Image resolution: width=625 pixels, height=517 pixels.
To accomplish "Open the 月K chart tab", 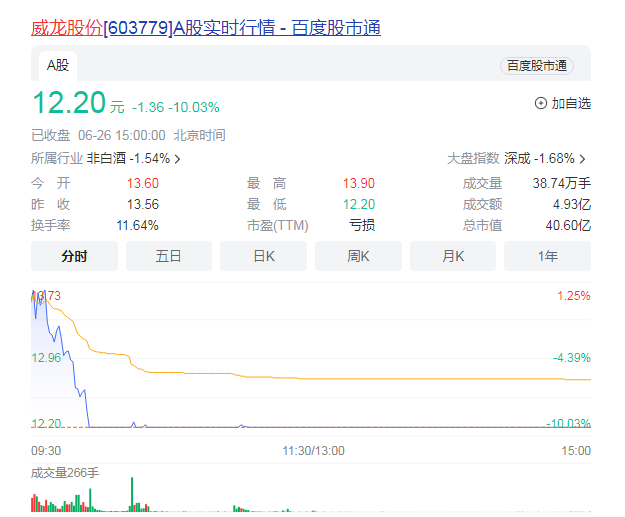I will [453, 256].
